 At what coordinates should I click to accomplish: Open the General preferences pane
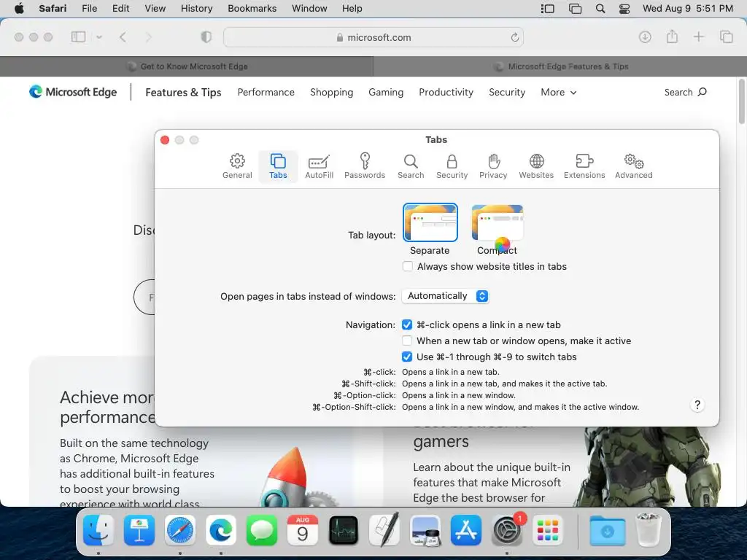click(x=237, y=166)
